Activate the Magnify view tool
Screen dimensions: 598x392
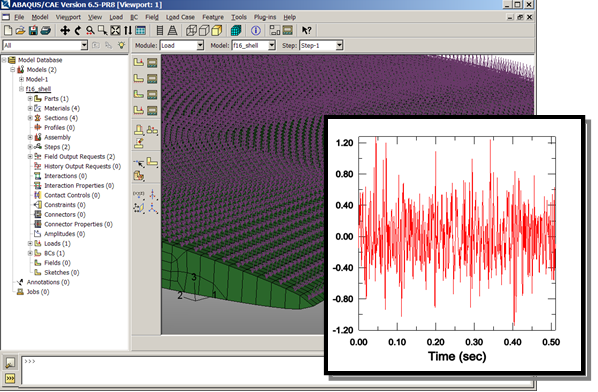point(90,30)
